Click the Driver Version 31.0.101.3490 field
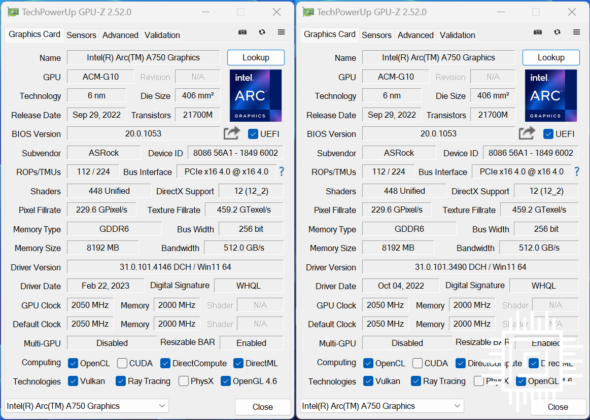 470,267
